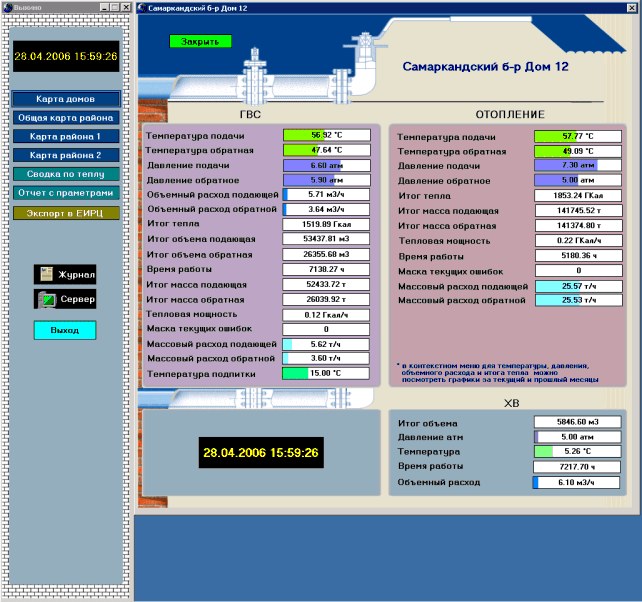Switch to Карта района 2
This screenshot has height=602, width=642.
point(65,155)
